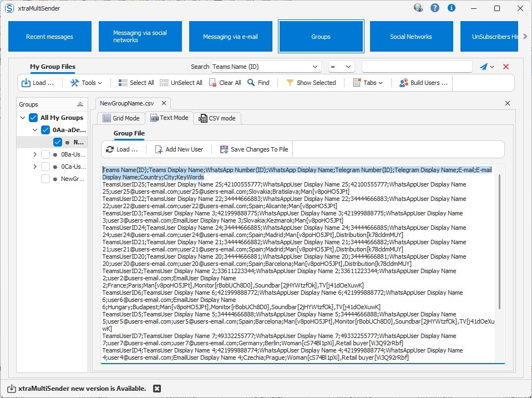Open the help question mark icon
532x398 pixels.
434,8
